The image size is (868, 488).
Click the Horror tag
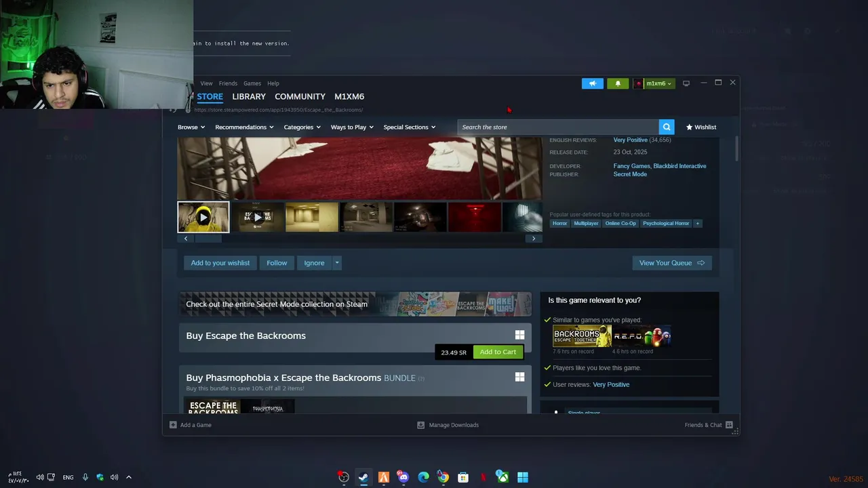[559, 223]
